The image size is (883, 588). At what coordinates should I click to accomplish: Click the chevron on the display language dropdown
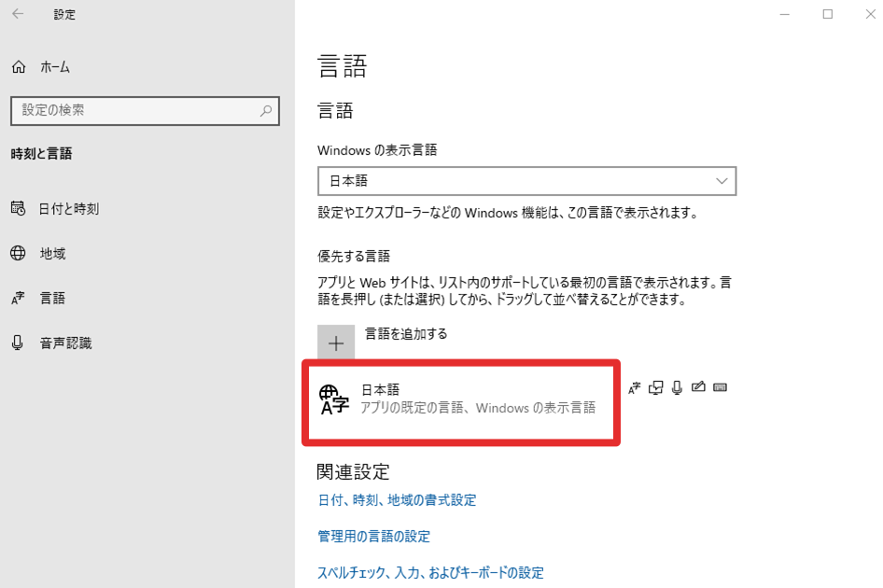(722, 181)
